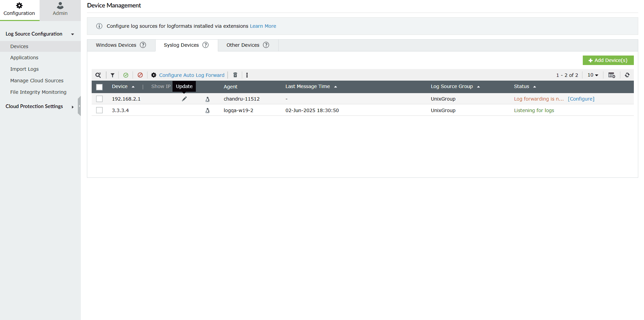The image size is (644, 320).
Task: Open Manage Cloud Sources
Action: click(x=37, y=81)
